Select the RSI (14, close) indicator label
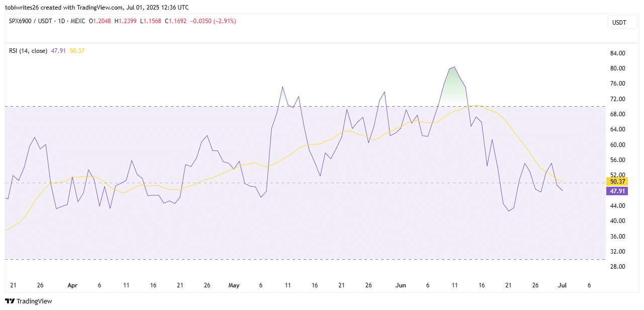Viewport: 644px width, 310px height. tap(28, 51)
